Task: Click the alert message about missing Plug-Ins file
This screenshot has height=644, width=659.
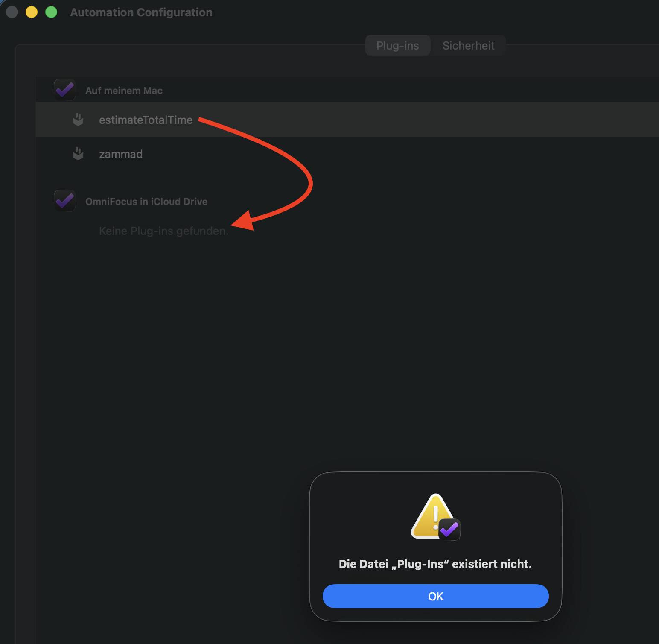Action: [435, 564]
